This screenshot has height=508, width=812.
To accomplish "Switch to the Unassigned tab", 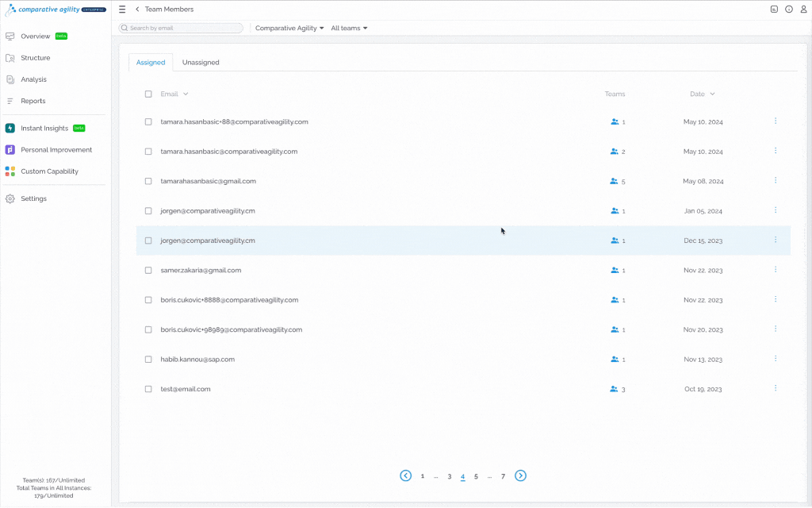I will (x=201, y=62).
